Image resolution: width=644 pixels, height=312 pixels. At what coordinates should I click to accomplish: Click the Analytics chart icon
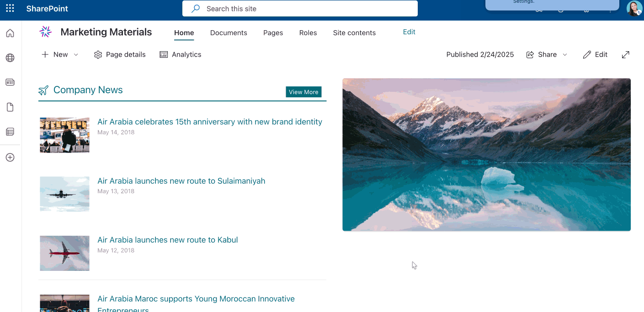point(164,55)
